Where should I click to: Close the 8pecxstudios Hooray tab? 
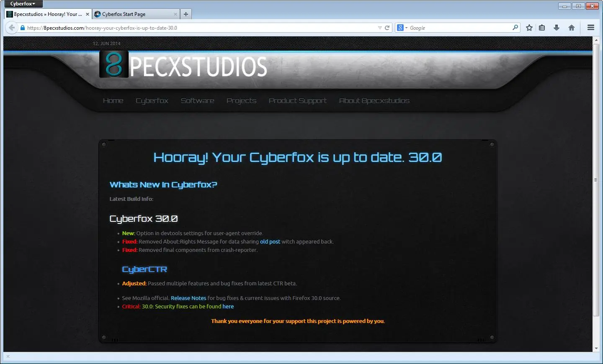[88, 14]
